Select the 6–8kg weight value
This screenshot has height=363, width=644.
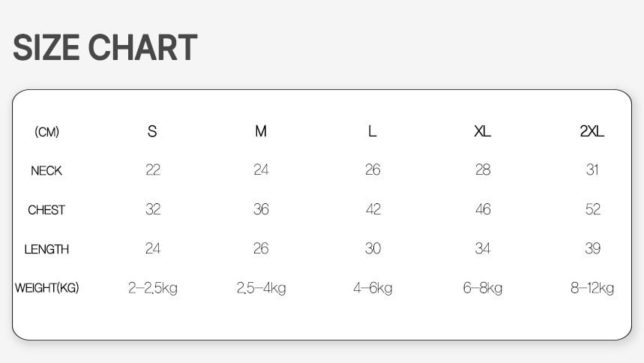(483, 288)
